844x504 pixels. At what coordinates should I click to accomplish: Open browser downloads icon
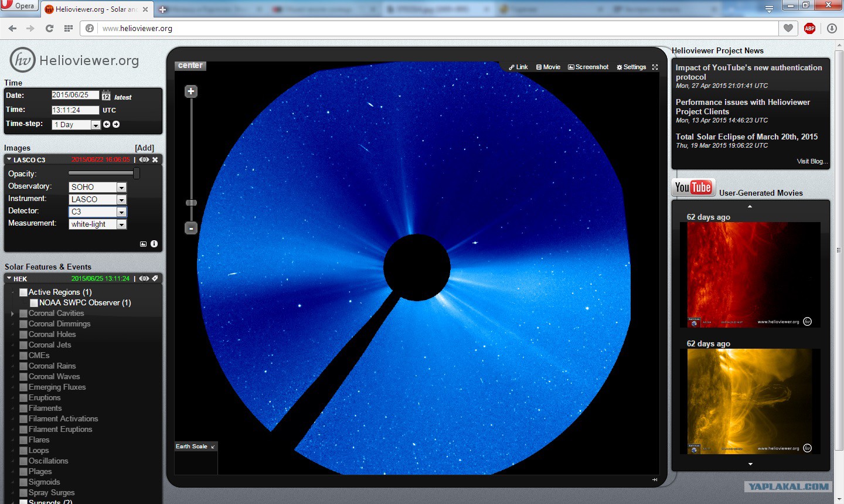click(832, 28)
